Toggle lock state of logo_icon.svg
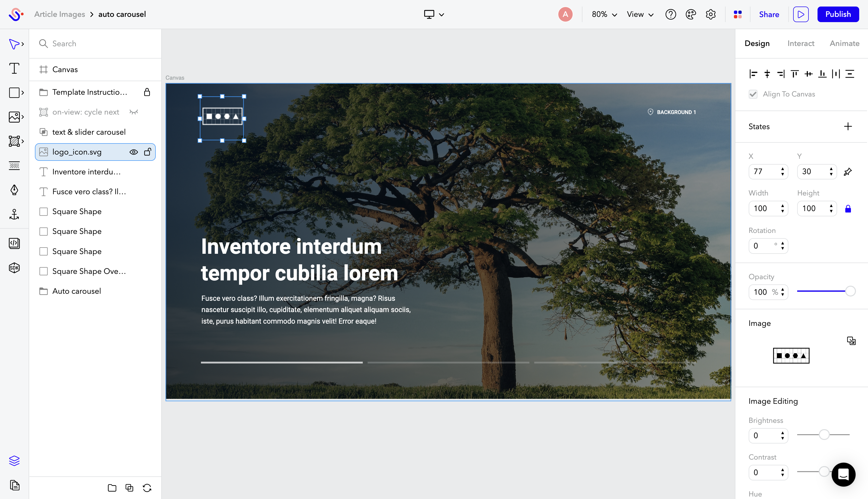 click(148, 152)
